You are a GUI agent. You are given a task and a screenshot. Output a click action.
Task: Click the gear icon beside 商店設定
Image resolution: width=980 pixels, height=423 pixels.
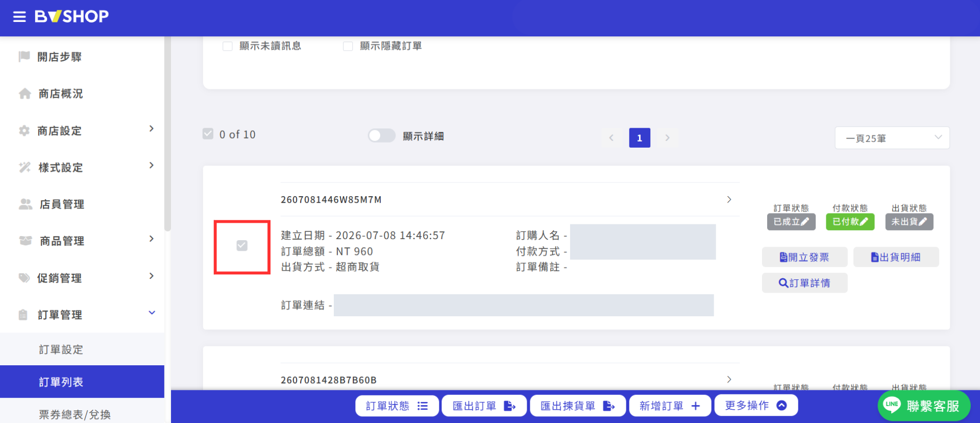24,131
